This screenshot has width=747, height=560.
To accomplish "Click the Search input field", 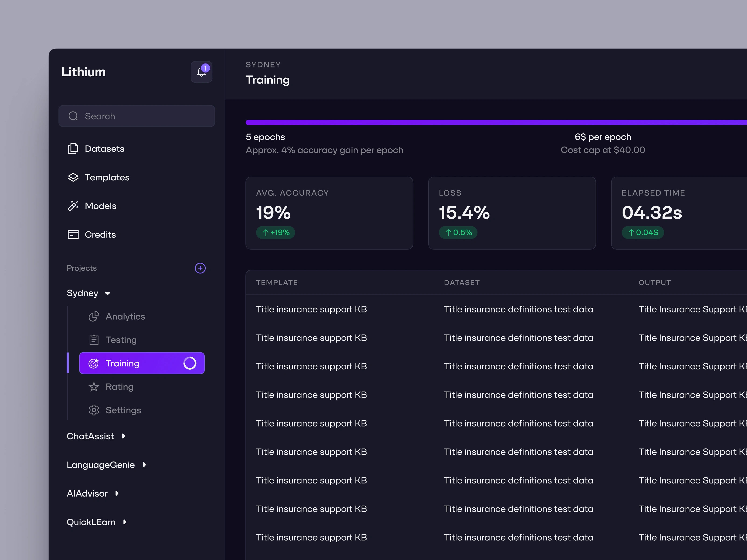I will [137, 116].
